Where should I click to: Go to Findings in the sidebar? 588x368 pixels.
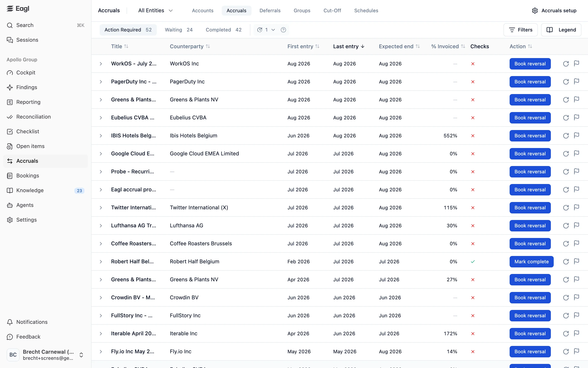46,87
